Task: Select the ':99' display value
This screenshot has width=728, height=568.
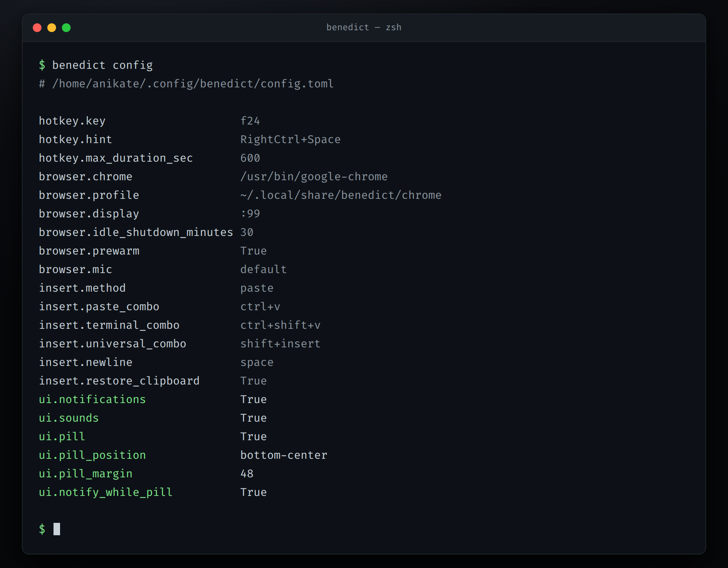Action: click(250, 214)
